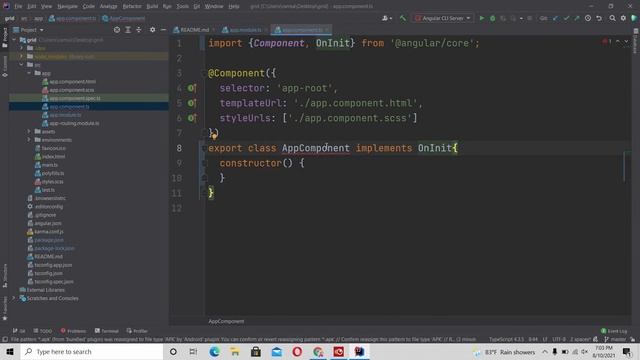Image resolution: width=640 pixels, height=360 pixels.
Task: Click the Git update project arrow
Action: (x=556, y=18)
